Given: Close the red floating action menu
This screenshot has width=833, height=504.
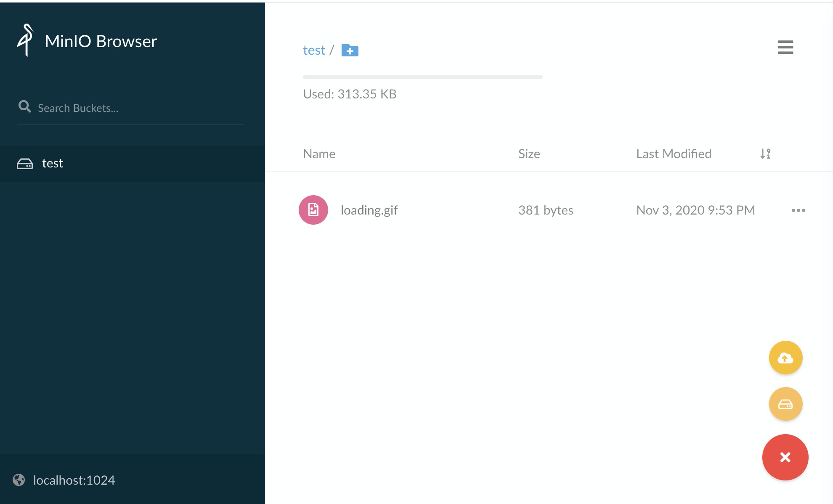Looking at the screenshot, I should point(785,457).
